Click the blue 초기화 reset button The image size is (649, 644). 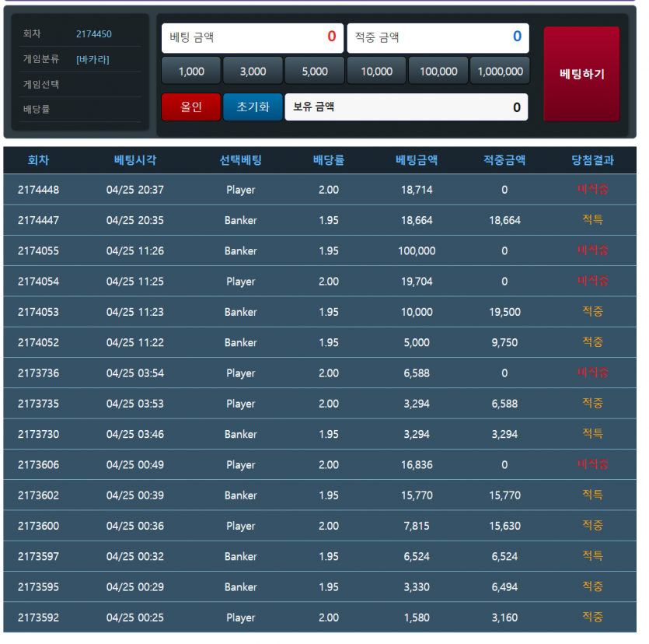coord(253,107)
